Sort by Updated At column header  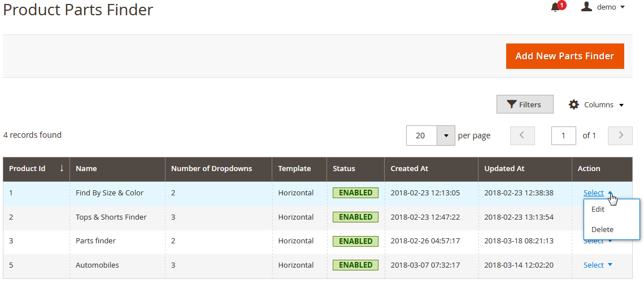click(x=504, y=168)
